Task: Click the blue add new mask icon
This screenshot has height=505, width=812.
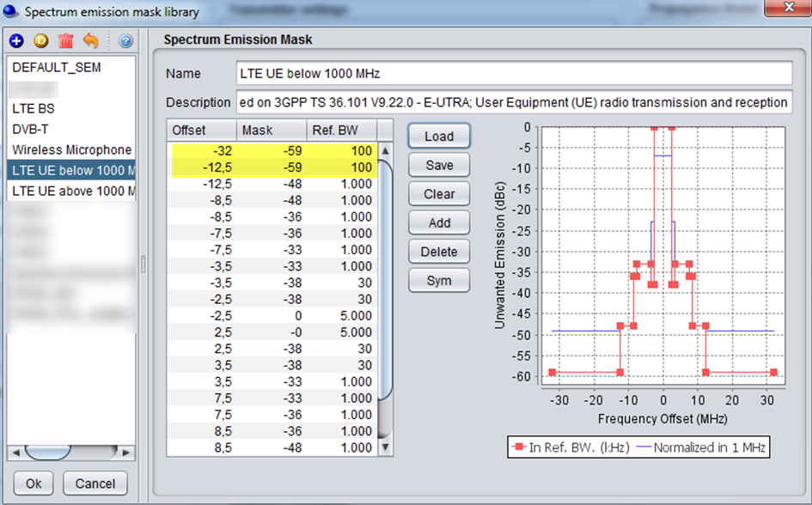Action: pos(16,41)
